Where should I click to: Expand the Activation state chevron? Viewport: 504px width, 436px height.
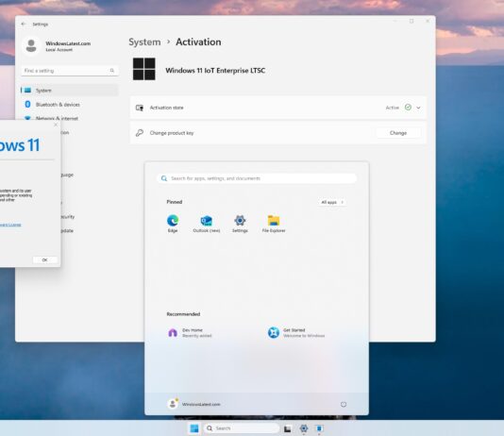click(418, 108)
